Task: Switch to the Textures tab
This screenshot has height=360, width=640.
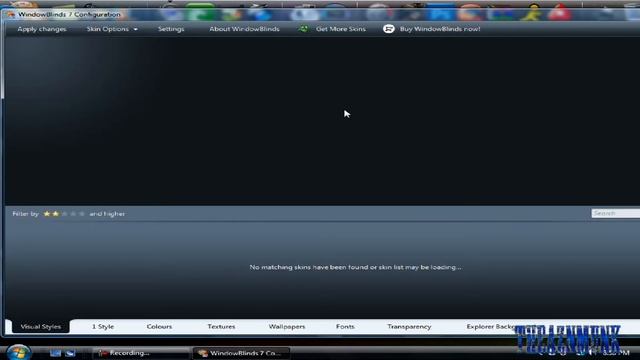Action: [221, 327]
